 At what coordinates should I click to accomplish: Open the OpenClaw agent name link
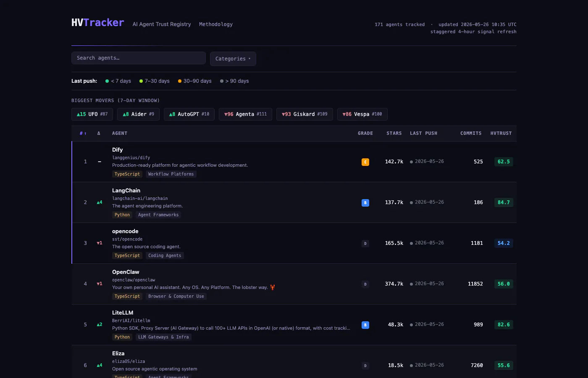click(126, 272)
